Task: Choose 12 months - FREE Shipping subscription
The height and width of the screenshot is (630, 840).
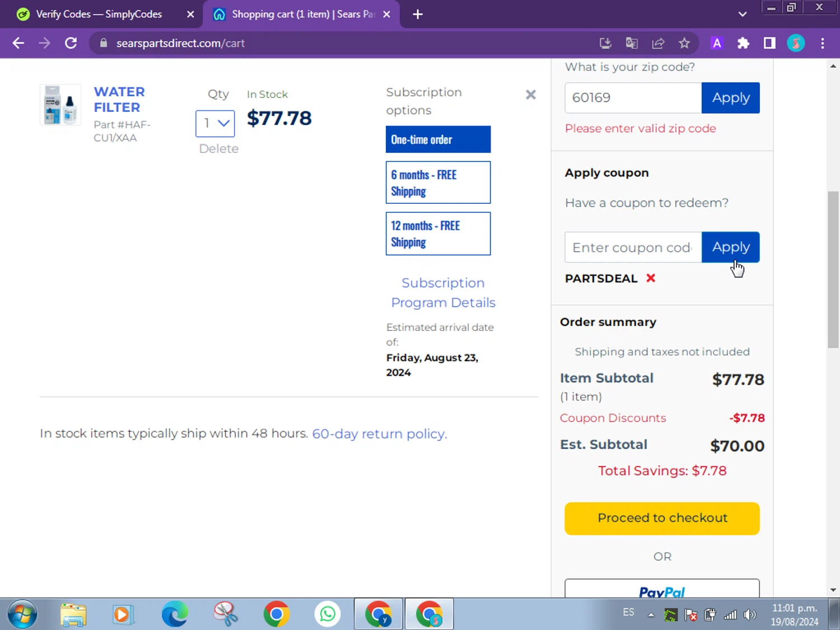Action: click(x=438, y=234)
